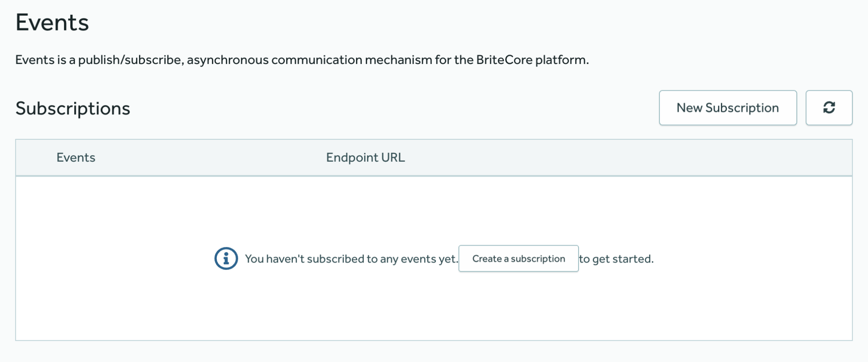868x362 pixels.
Task: Click the refresh subscriptions icon button
Action: point(829,108)
